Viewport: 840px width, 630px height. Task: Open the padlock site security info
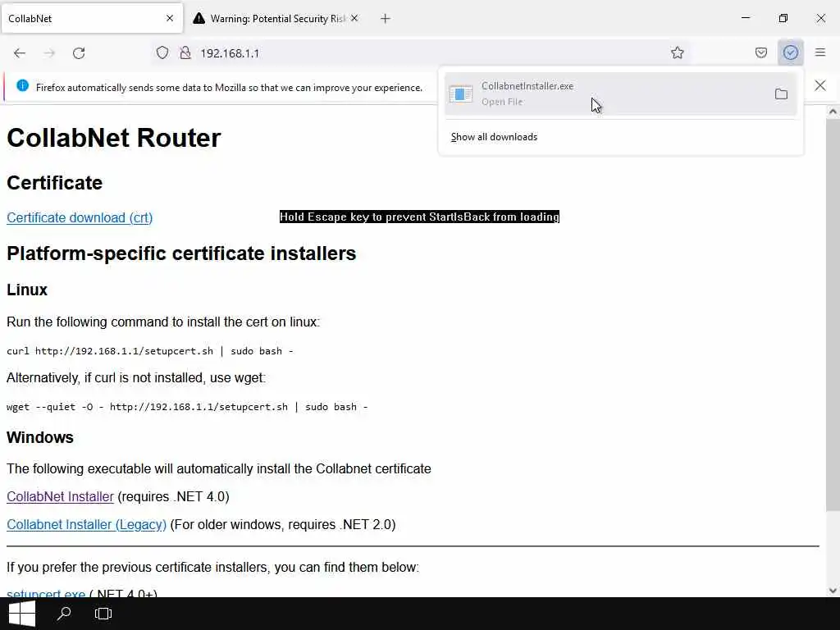click(185, 52)
